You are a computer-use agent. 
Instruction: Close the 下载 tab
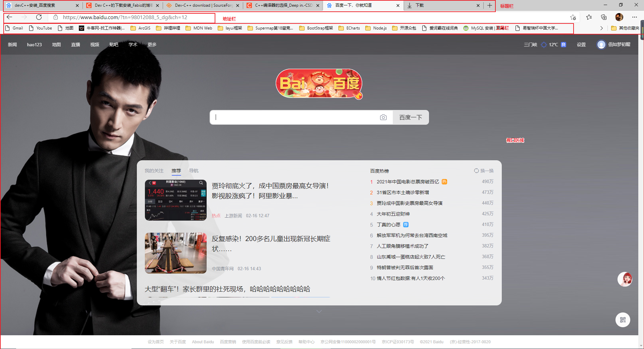click(x=478, y=5)
